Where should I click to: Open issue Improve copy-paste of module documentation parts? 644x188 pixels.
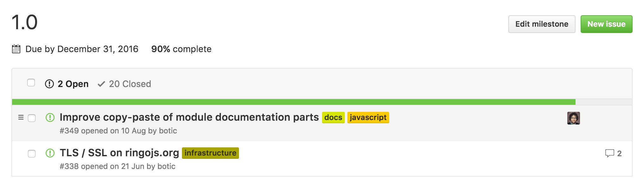[x=189, y=117]
